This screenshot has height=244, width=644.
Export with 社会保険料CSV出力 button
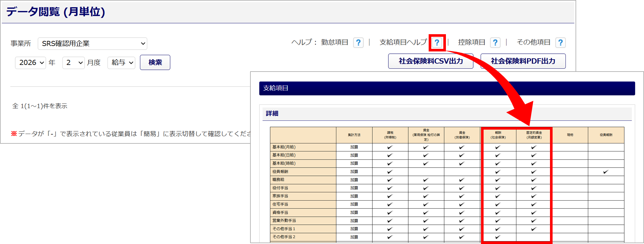430,61
